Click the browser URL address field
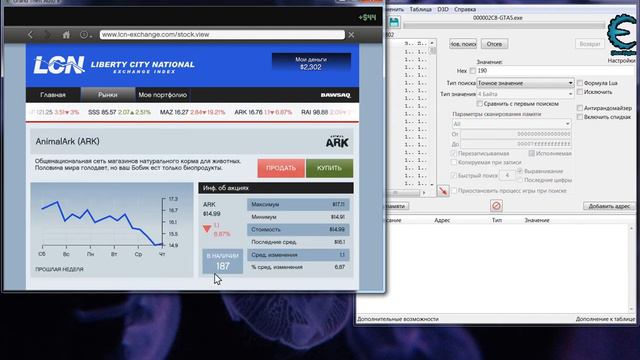The image size is (640, 360). coord(222,35)
